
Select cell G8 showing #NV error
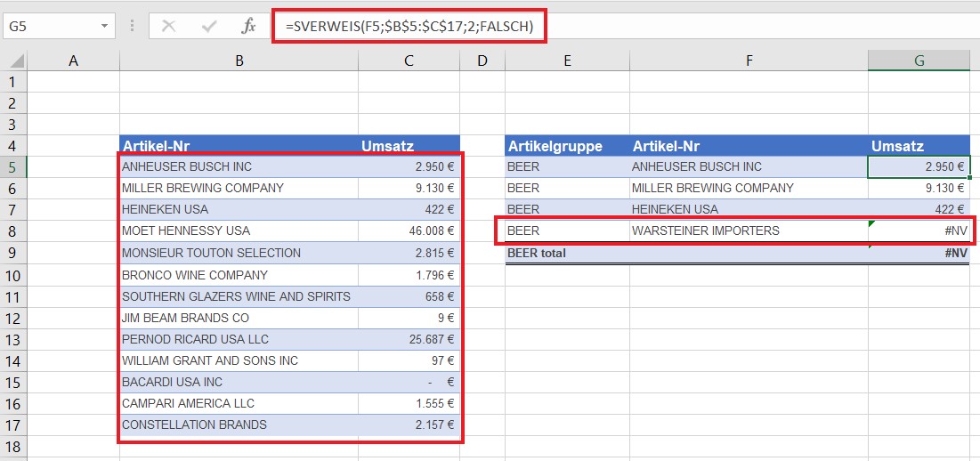click(919, 231)
